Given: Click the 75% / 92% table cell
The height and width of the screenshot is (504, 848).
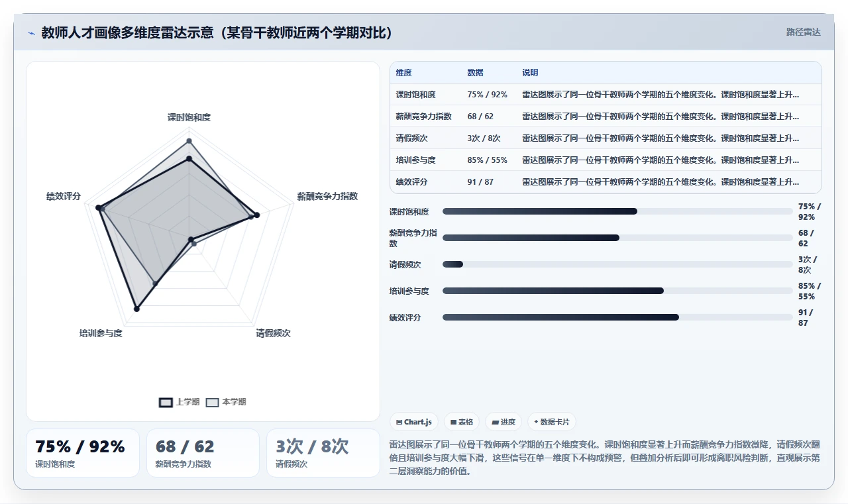Looking at the screenshot, I should [487, 95].
